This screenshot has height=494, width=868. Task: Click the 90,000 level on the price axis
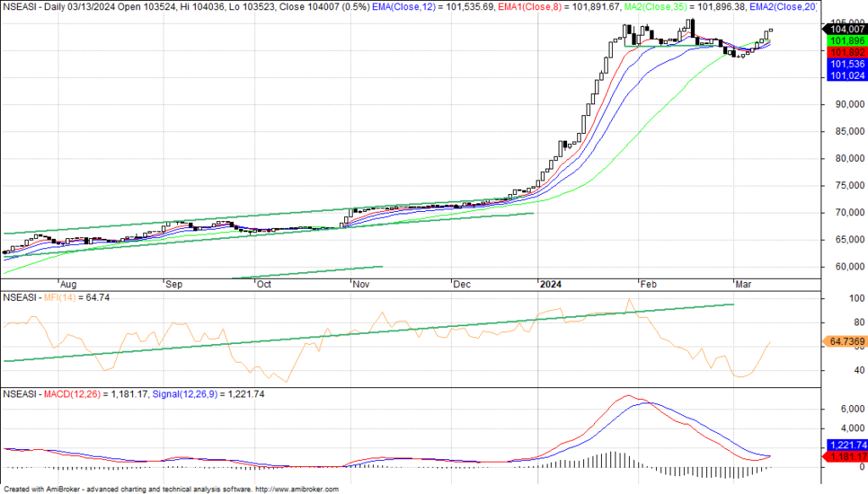pyautogui.click(x=842, y=104)
